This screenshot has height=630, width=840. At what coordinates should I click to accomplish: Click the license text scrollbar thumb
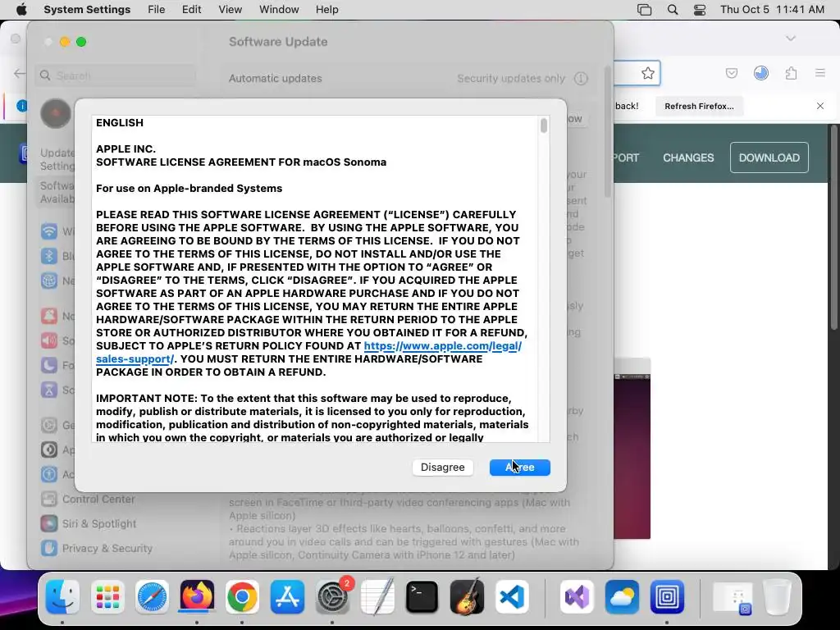tap(544, 126)
